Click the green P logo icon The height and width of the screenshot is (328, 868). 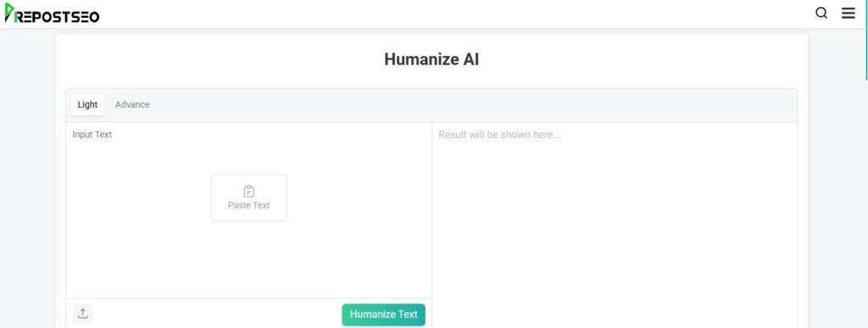click(x=10, y=13)
